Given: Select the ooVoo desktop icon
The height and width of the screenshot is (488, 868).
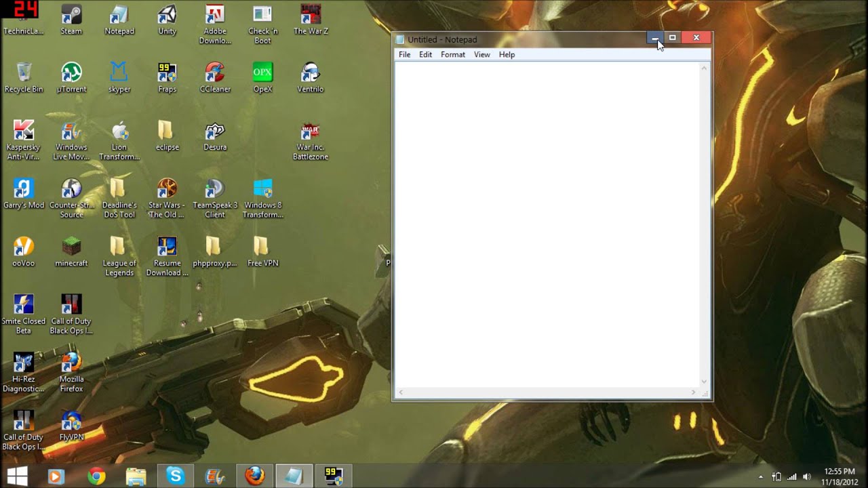Looking at the screenshot, I should click(x=24, y=251).
